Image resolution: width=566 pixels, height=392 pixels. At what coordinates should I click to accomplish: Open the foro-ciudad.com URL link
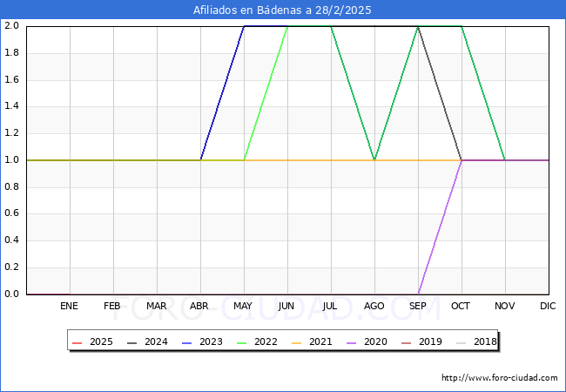click(500, 378)
